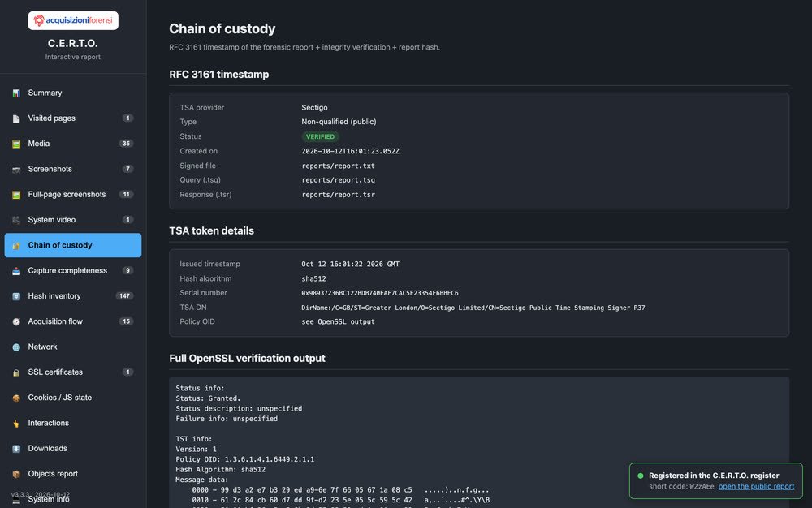
Task: Click the System video camera icon
Action: 16,220
